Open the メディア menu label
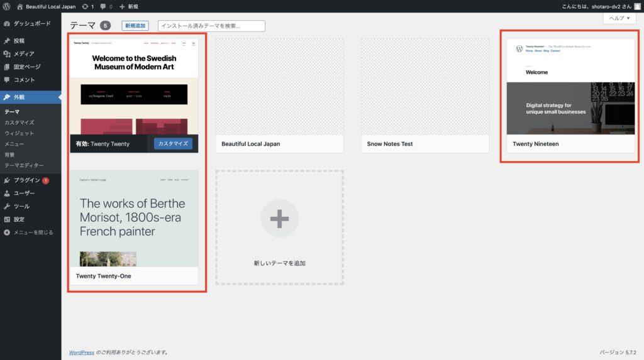The height and width of the screenshot is (360, 644). tap(24, 54)
